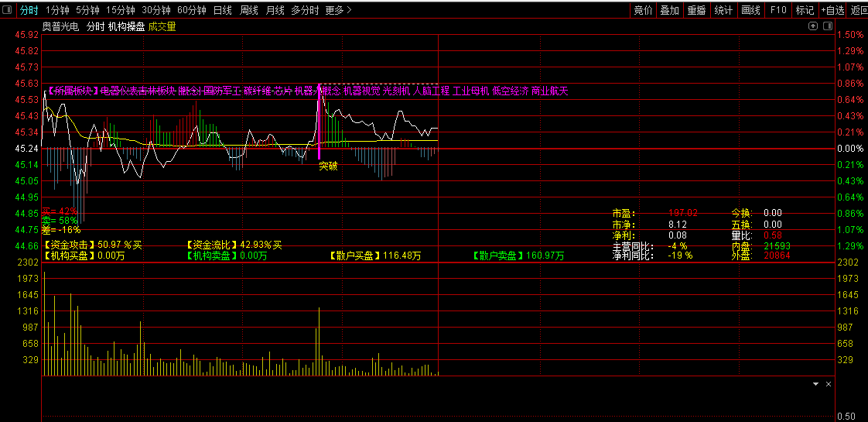
Task: Expand the 更多 period options
Action: 339,10
